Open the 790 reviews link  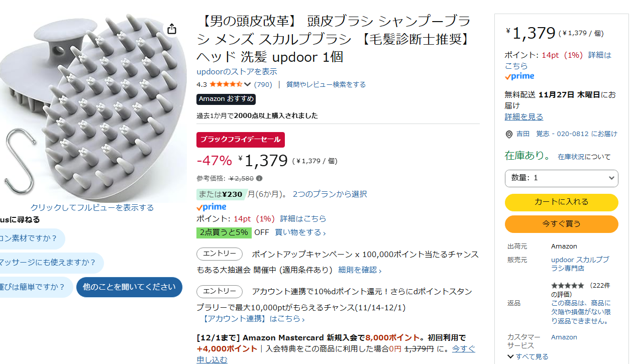(263, 84)
